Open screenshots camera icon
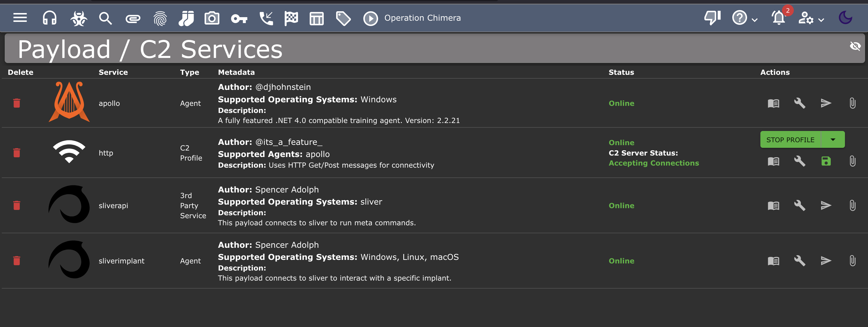The image size is (868, 327). tap(212, 18)
